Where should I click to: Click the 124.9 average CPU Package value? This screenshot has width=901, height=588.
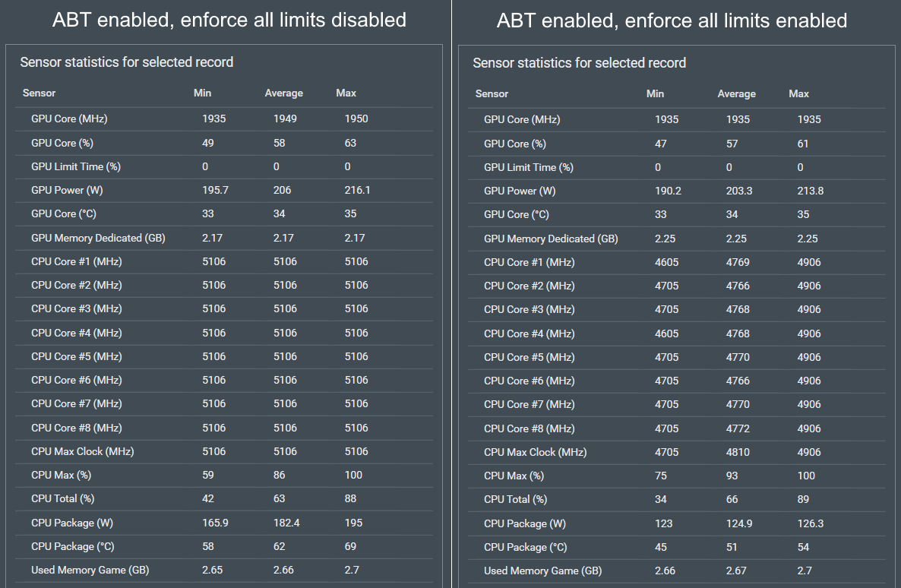click(739, 523)
